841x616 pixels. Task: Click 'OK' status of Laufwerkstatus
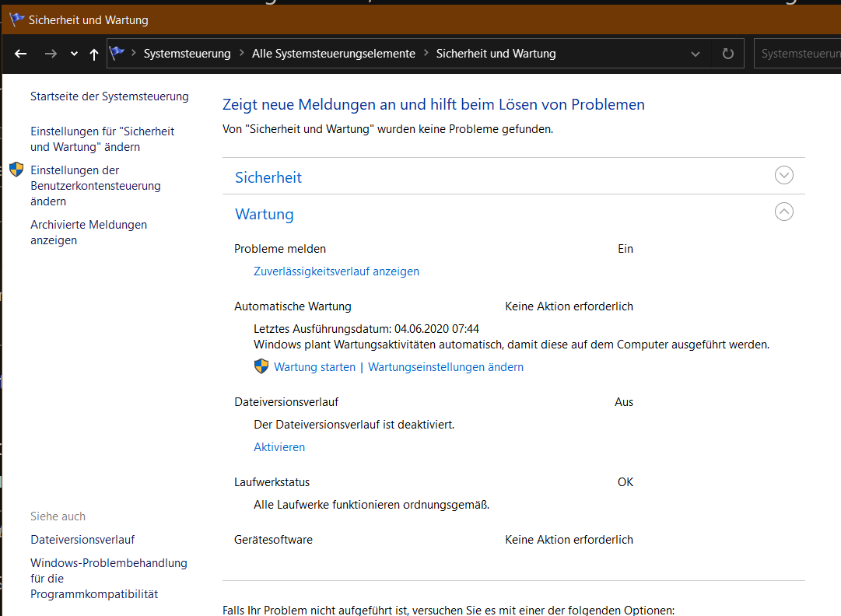625,482
